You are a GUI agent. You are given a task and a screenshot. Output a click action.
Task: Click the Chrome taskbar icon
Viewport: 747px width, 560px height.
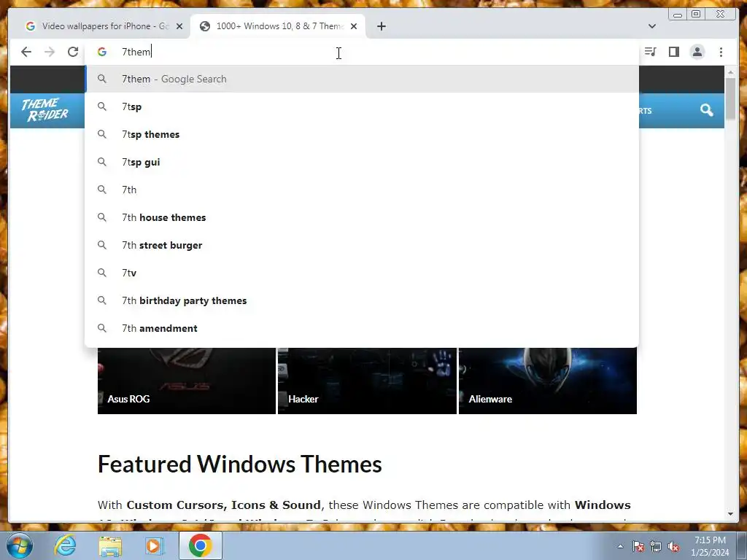click(200, 545)
